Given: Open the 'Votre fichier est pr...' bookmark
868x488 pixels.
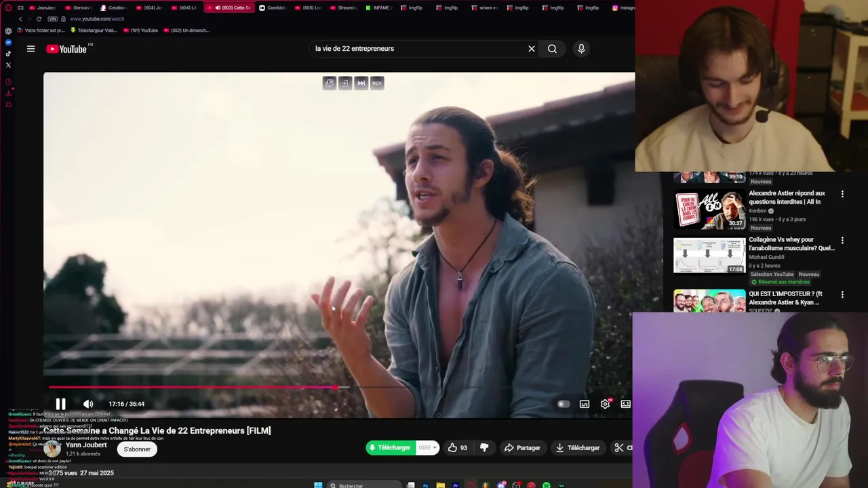Looking at the screenshot, I should [x=41, y=30].
